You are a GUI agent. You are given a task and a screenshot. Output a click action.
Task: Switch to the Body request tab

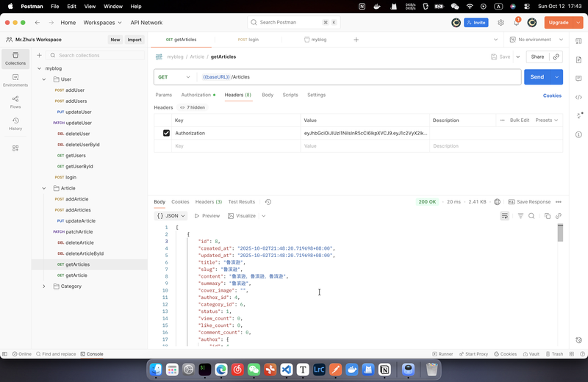coord(268,95)
